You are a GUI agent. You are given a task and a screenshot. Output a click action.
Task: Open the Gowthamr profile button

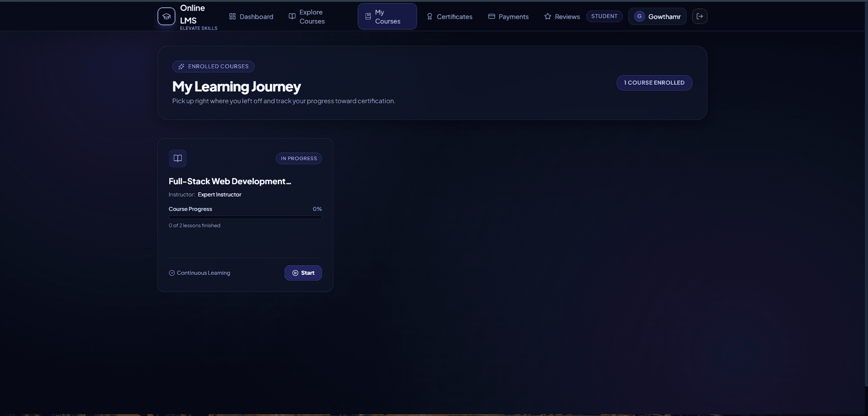point(657,16)
